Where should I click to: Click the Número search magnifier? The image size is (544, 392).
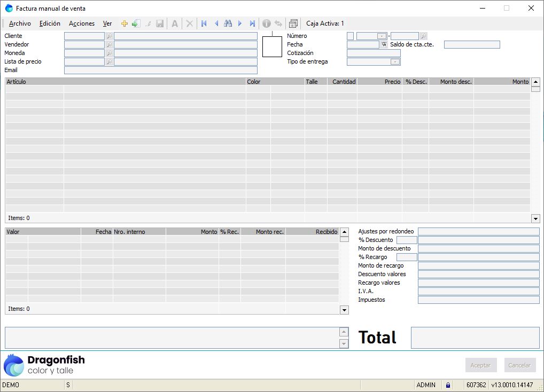[423, 36]
